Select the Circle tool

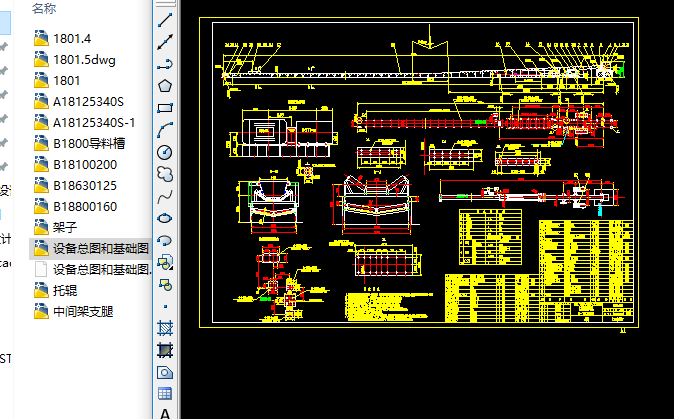[x=165, y=152]
